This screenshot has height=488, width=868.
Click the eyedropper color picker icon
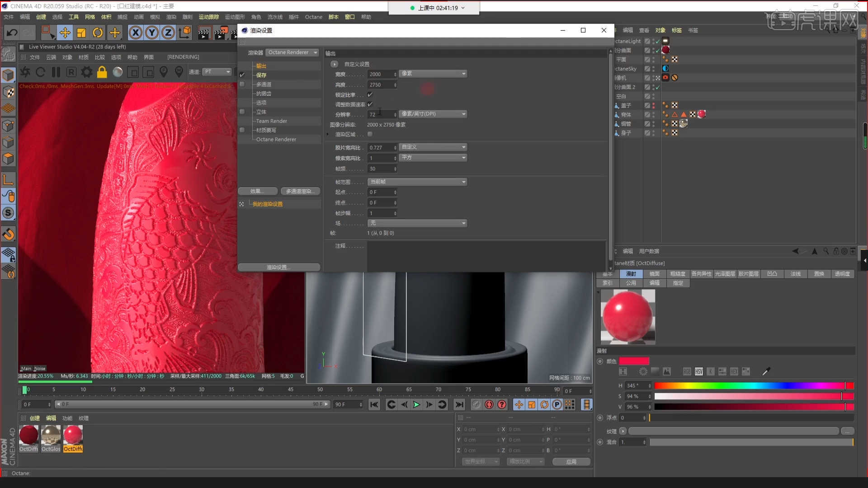click(766, 371)
